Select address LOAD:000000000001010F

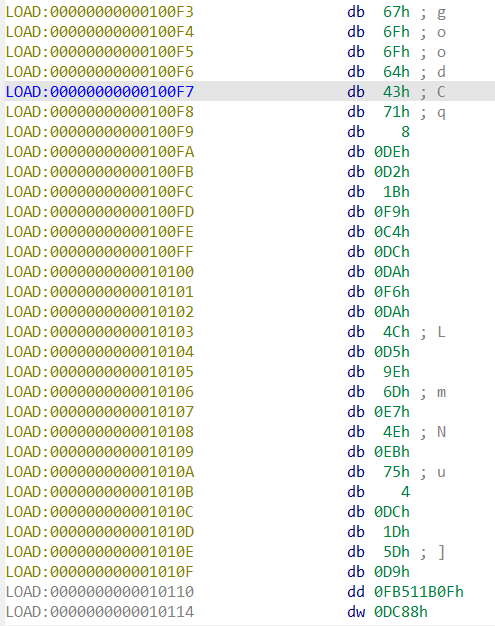click(100, 572)
